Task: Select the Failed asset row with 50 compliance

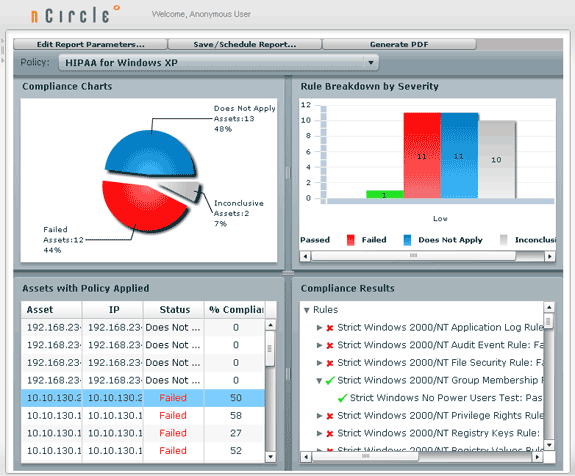Action: coord(143,398)
